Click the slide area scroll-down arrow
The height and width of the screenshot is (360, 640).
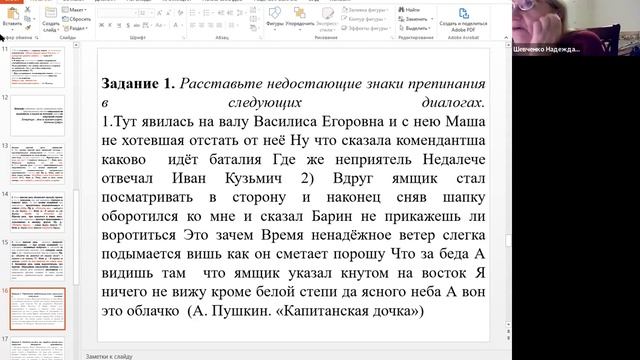[508, 324]
